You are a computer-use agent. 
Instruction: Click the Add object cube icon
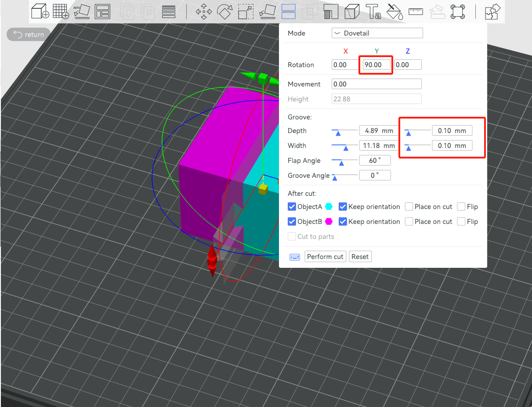[x=40, y=11]
